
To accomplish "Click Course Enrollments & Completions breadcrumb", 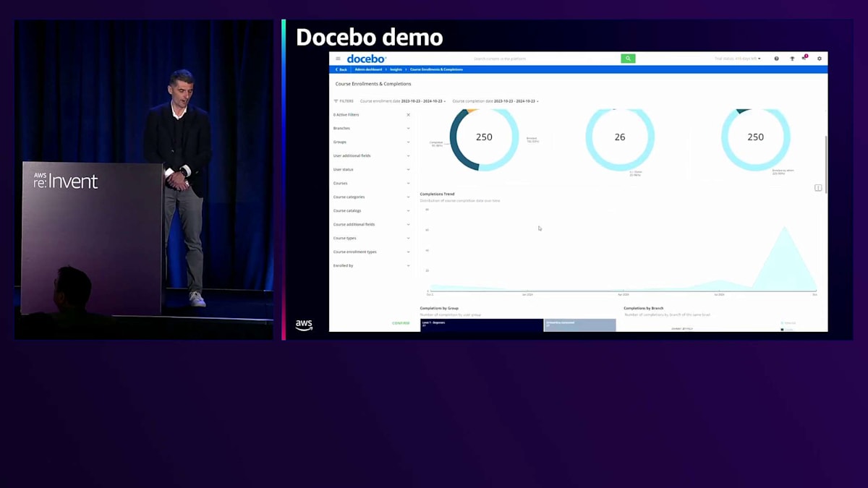I will pyautogui.click(x=436, y=69).
